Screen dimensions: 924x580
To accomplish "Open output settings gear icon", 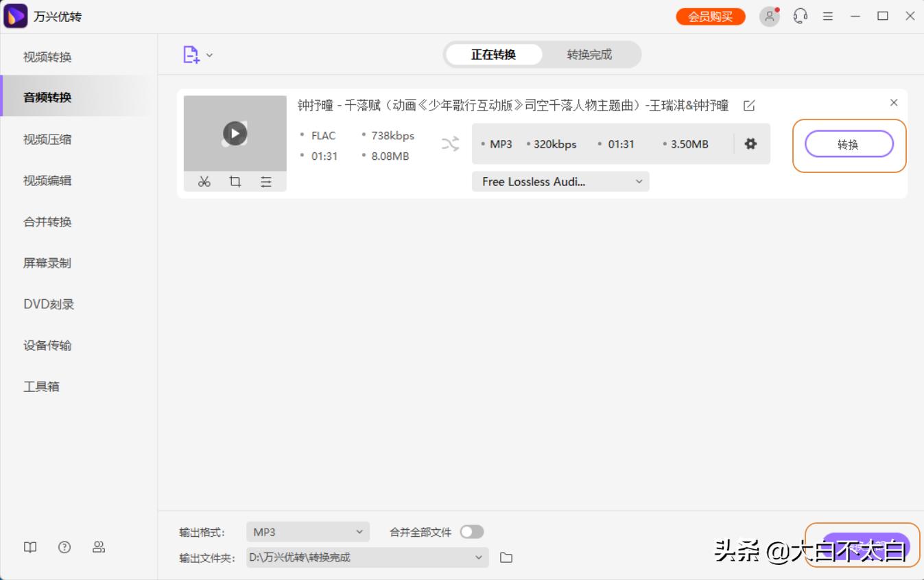I will [x=750, y=144].
